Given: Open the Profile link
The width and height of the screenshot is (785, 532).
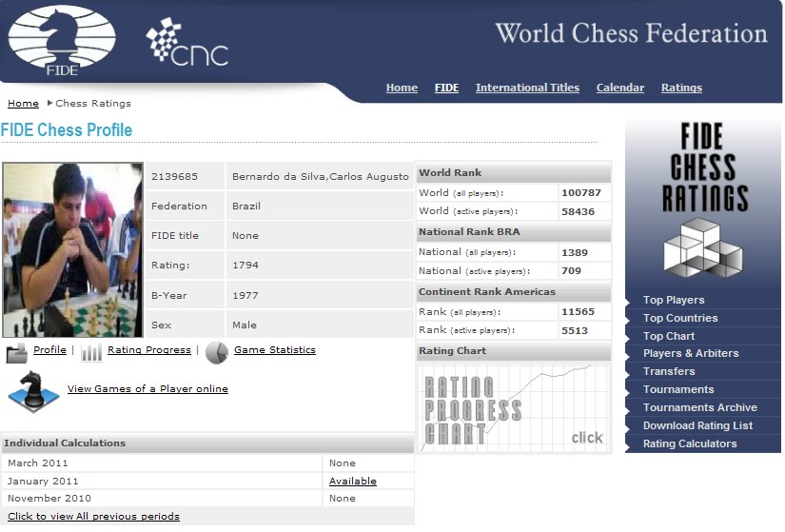Looking at the screenshot, I should tap(49, 349).
